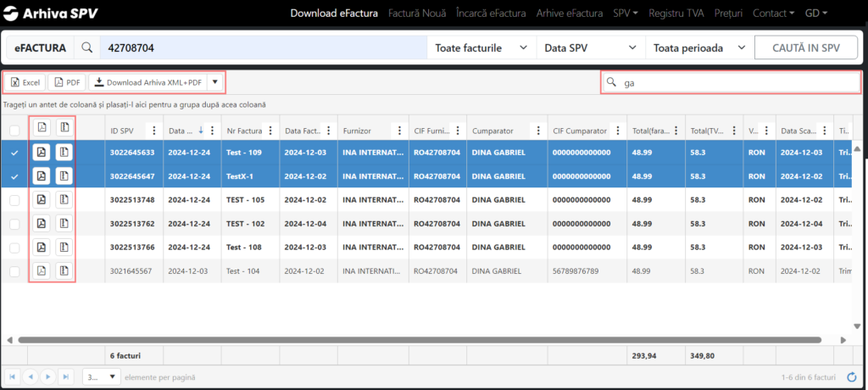Image resolution: width=868 pixels, height=390 pixels.
Task: Expand the Download Arhiva split-button arrow
Action: coord(215,82)
